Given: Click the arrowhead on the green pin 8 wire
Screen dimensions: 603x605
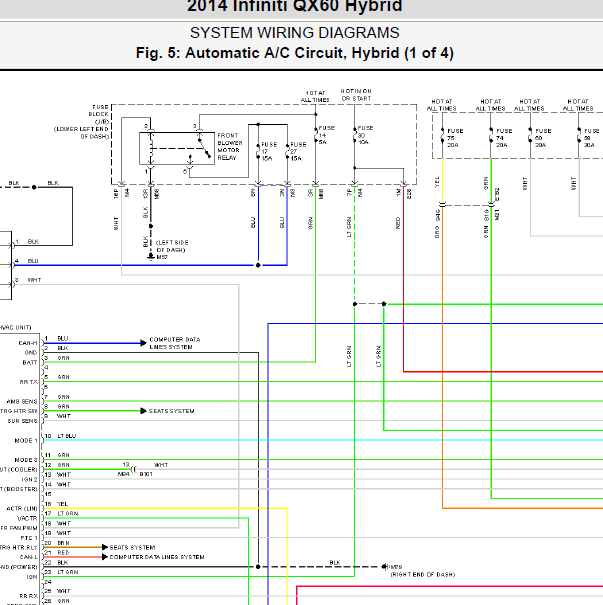Looking at the screenshot, I should (x=143, y=411).
